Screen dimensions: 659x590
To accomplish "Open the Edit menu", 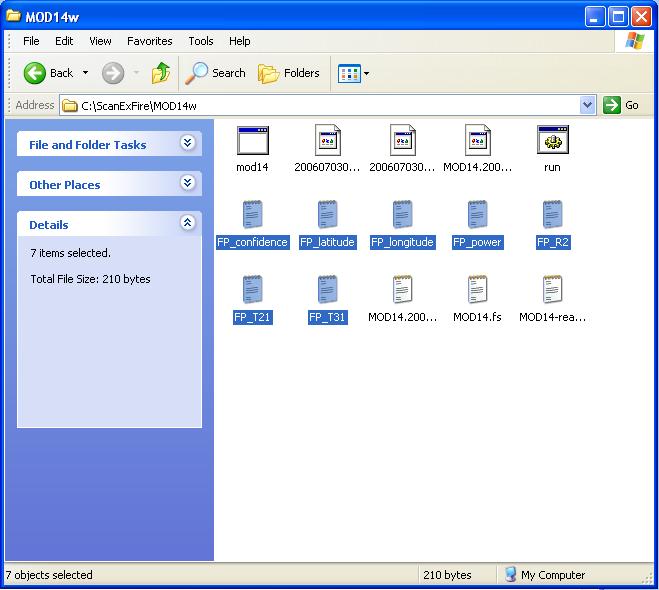I will (x=64, y=41).
